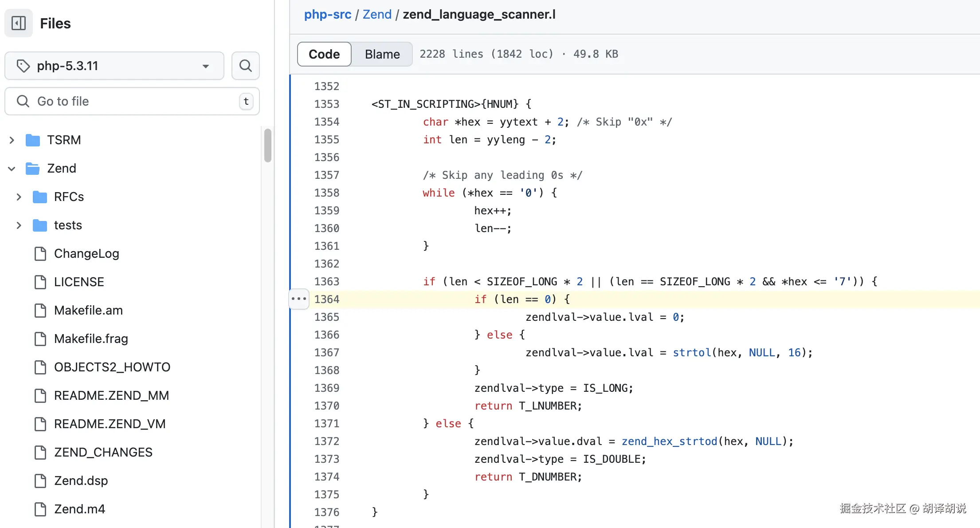Expand the TSRM folder chevron
Viewport: 980px width, 528px height.
click(12, 140)
